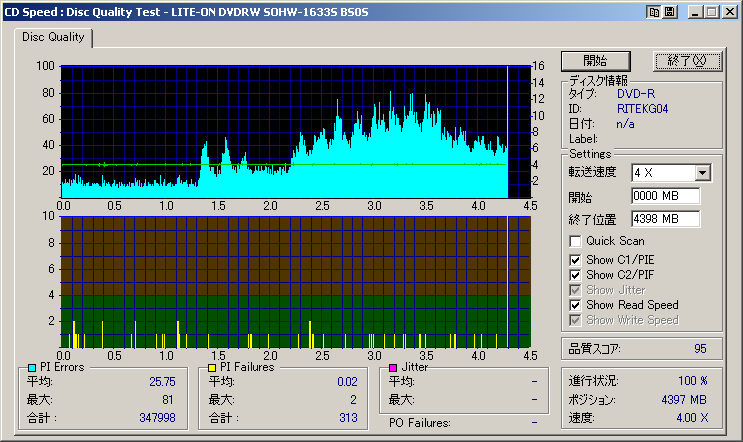Click the PI Failures 合計 value 313
This screenshot has width=743, height=442.
click(x=348, y=418)
